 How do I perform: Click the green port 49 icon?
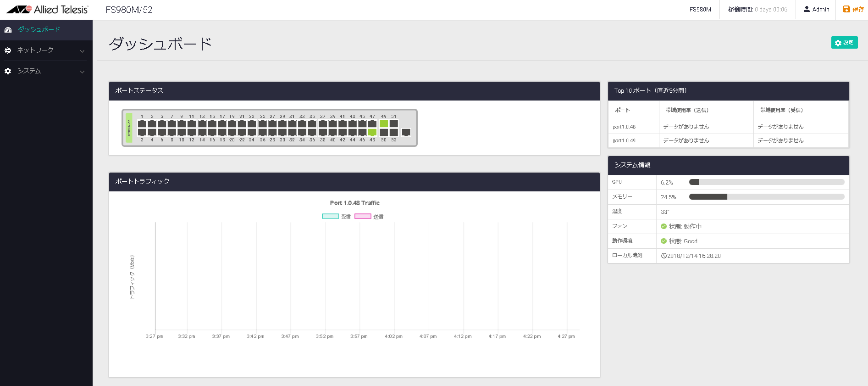tap(384, 123)
